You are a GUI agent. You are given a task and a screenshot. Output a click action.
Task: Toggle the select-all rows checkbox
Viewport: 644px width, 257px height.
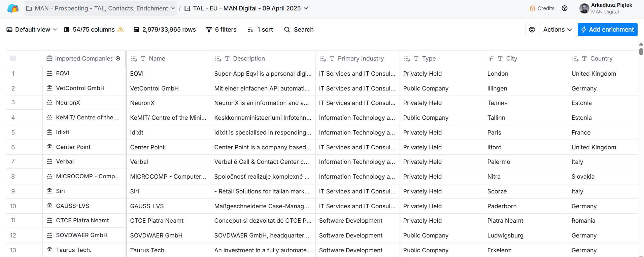point(13,59)
